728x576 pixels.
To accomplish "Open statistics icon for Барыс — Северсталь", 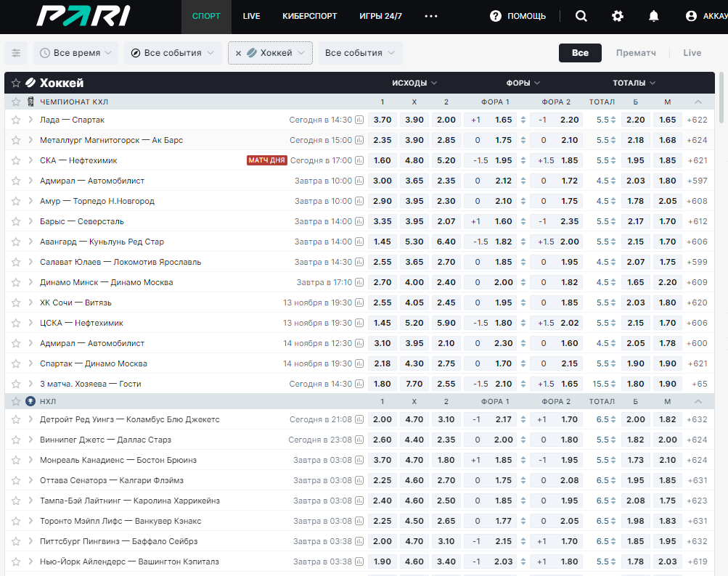I will coord(359,221).
